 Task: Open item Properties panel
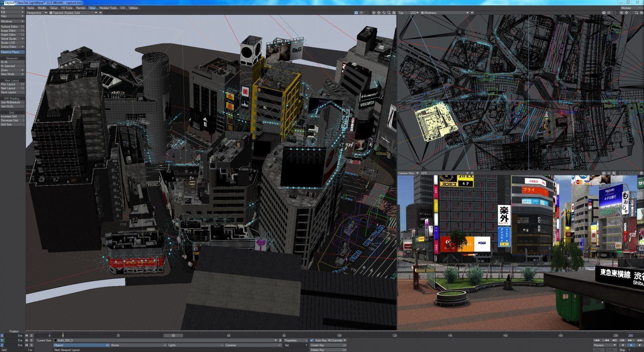[x=296, y=340]
